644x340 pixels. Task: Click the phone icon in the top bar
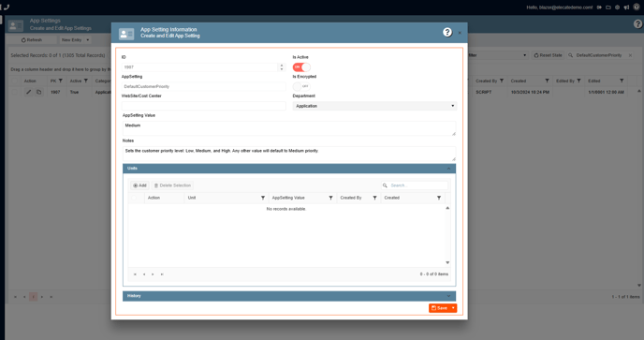[x=7, y=7]
